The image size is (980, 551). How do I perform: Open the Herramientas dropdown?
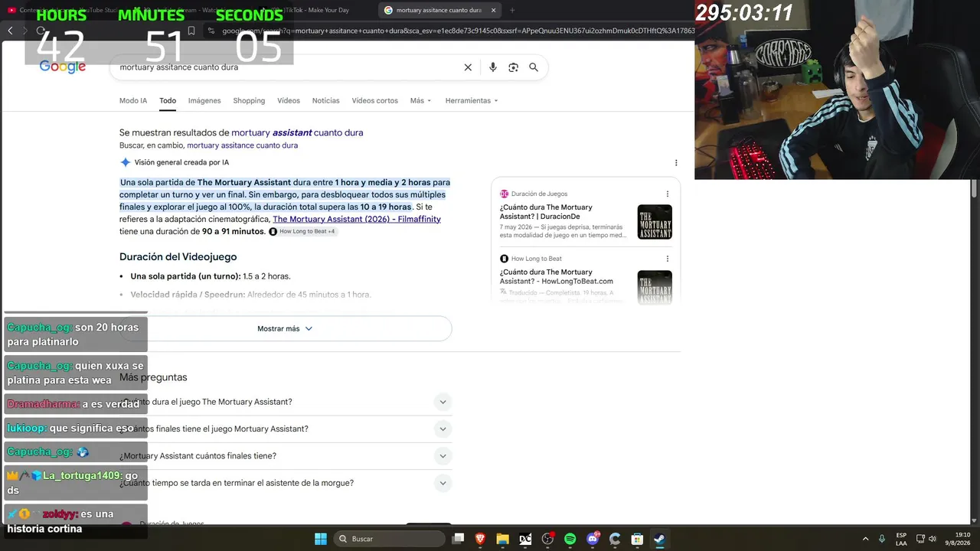click(x=472, y=100)
